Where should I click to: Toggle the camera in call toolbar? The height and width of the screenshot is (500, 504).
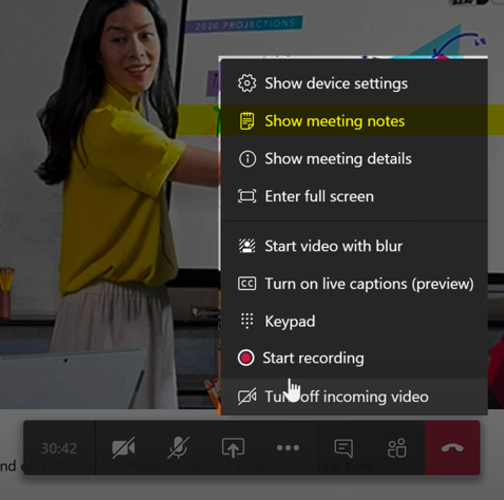[124, 448]
